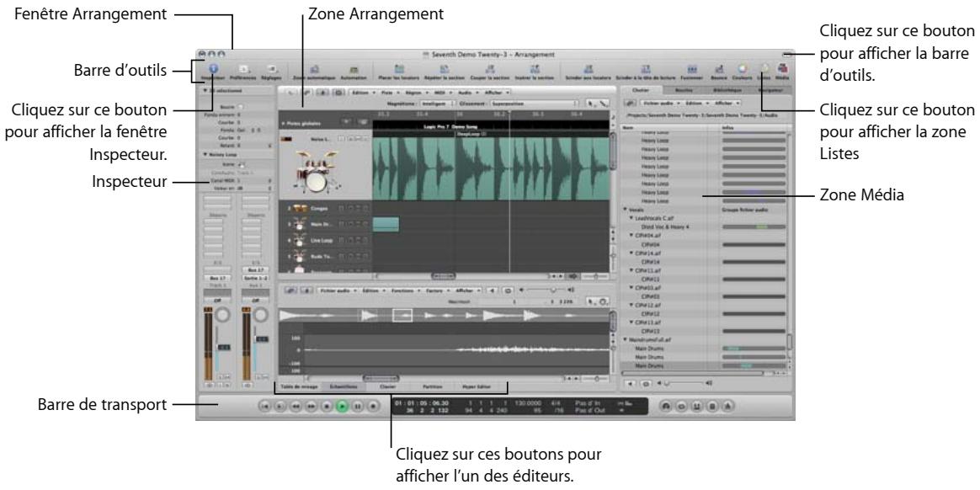Open the Glissement dropdown
This screenshot has height=490, width=980.
tap(533, 102)
